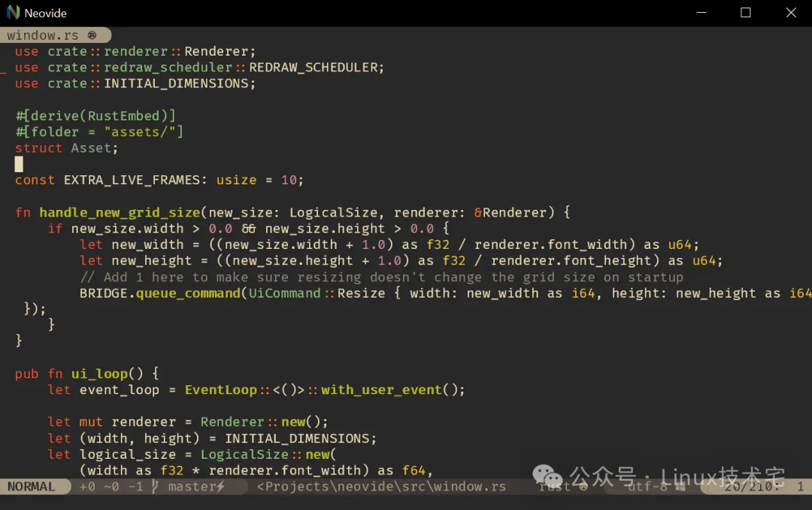This screenshot has width=812, height=510.
Task: Click the master branch name in statusline
Action: click(192, 487)
